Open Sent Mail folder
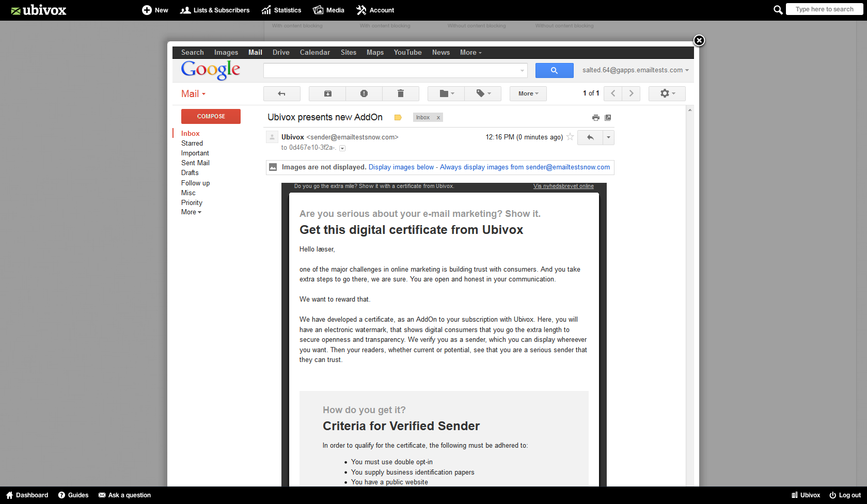Screen dimensions: 867x504 (x=195, y=163)
